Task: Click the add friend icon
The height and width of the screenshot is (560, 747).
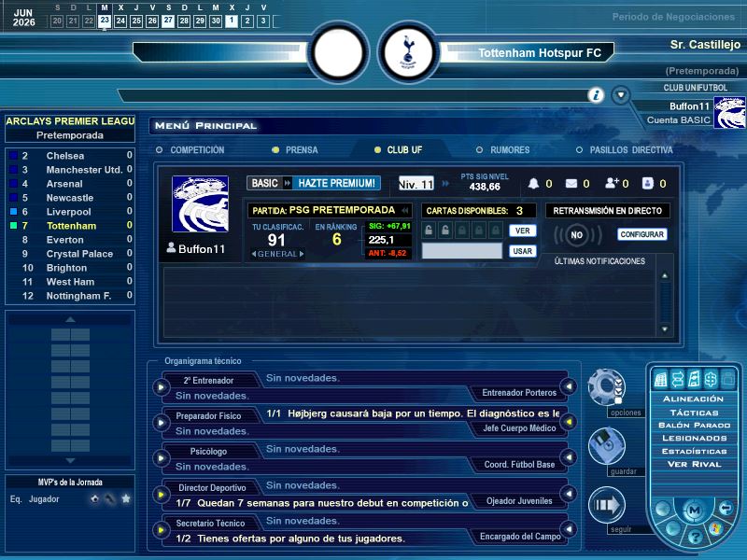Action: point(611,183)
